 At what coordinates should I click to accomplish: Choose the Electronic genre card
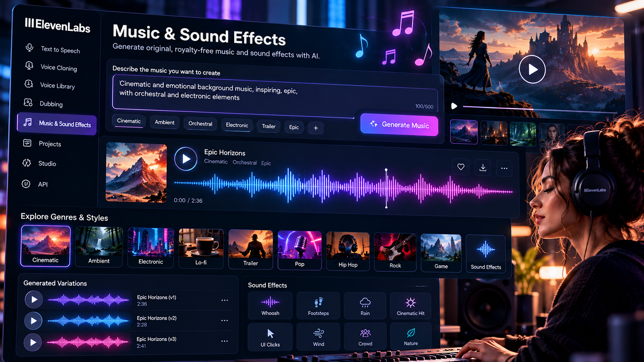click(151, 248)
